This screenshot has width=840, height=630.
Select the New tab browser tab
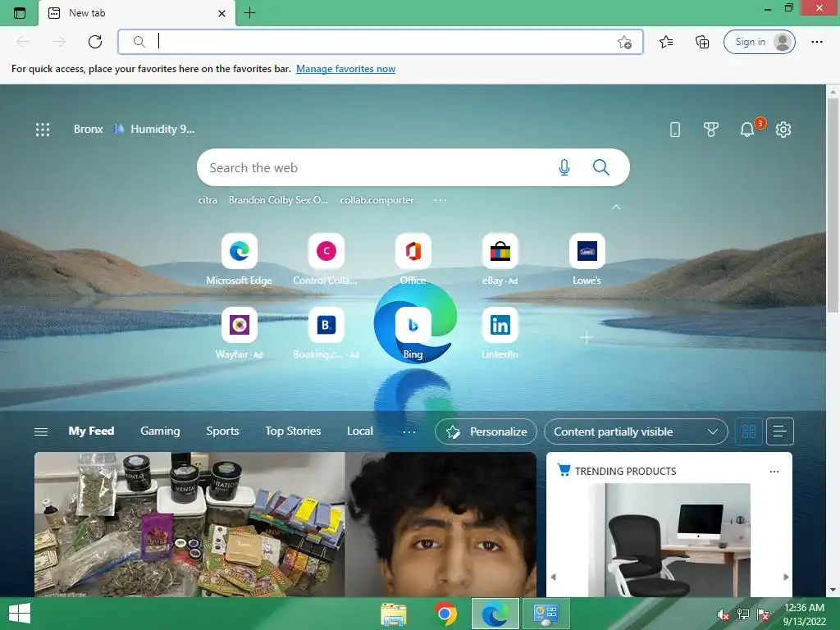[x=137, y=13]
